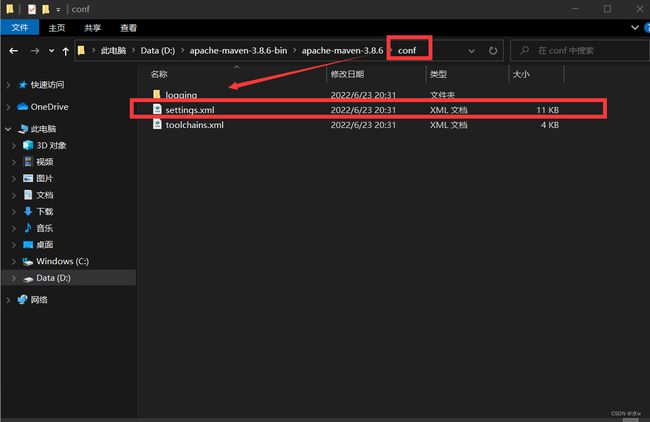The height and width of the screenshot is (422, 650).
Task: Click the XML 文档 type of toolchains.xml
Action: 449,125
